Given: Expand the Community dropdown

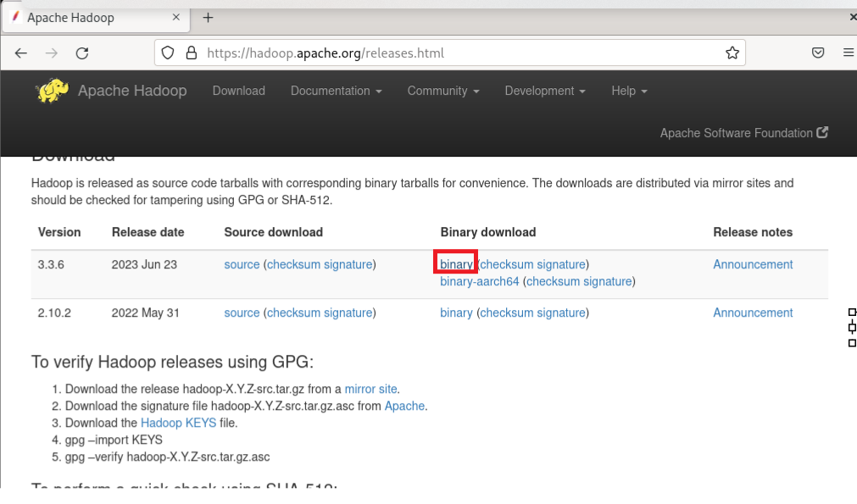Looking at the screenshot, I should coord(443,91).
